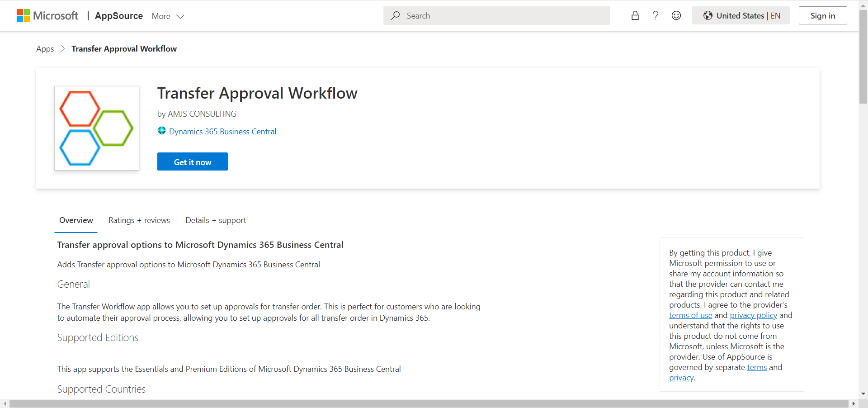Select the Overview tab

[76, 220]
